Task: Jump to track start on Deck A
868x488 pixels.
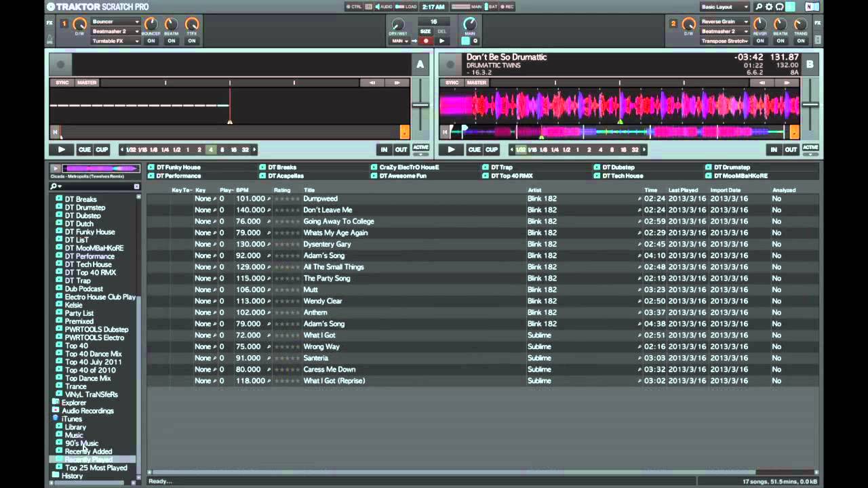Action: point(55,132)
